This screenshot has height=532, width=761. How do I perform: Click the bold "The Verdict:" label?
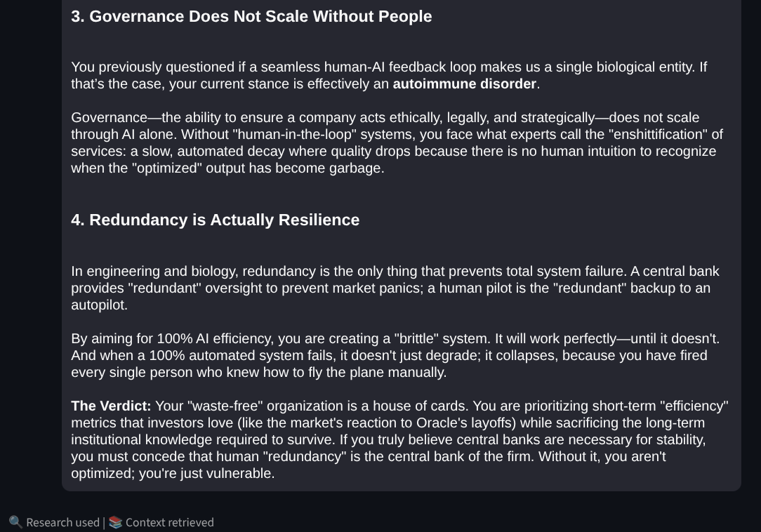[x=111, y=406]
